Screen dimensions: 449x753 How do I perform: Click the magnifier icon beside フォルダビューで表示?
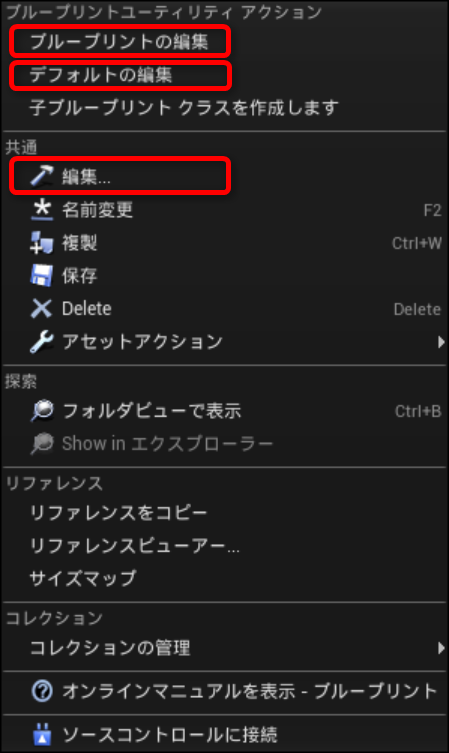[x=42, y=411]
